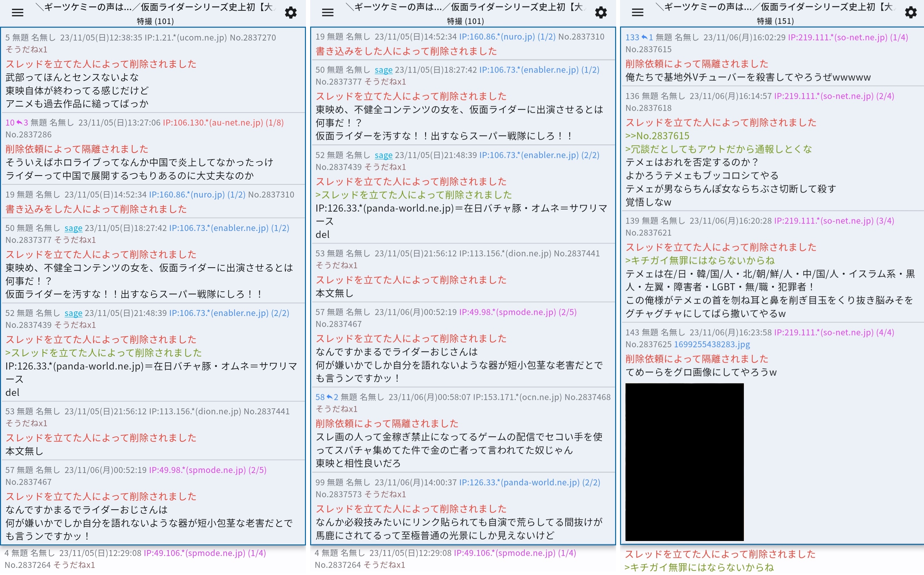Click IP:126.33 panda-world on post 99
This screenshot has width=924, height=575.
[x=519, y=482]
